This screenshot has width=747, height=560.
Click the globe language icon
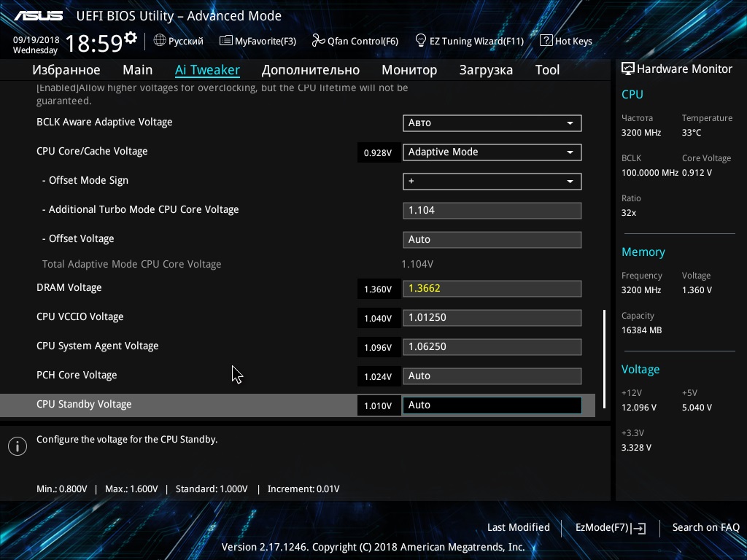click(x=160, y=41)
